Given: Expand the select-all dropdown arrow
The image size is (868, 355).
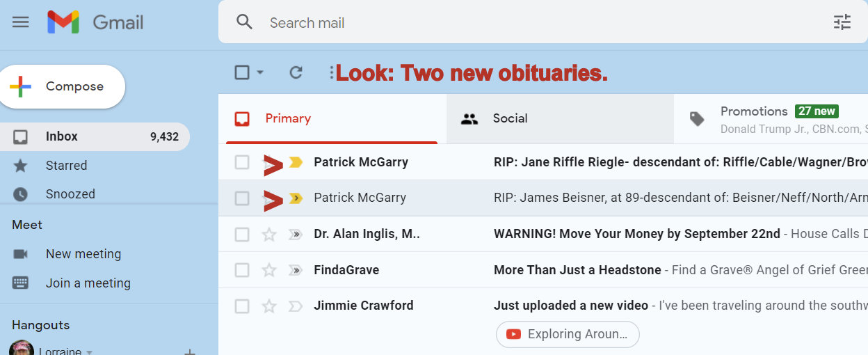Looking at the screenshot, I should (260, 72).
